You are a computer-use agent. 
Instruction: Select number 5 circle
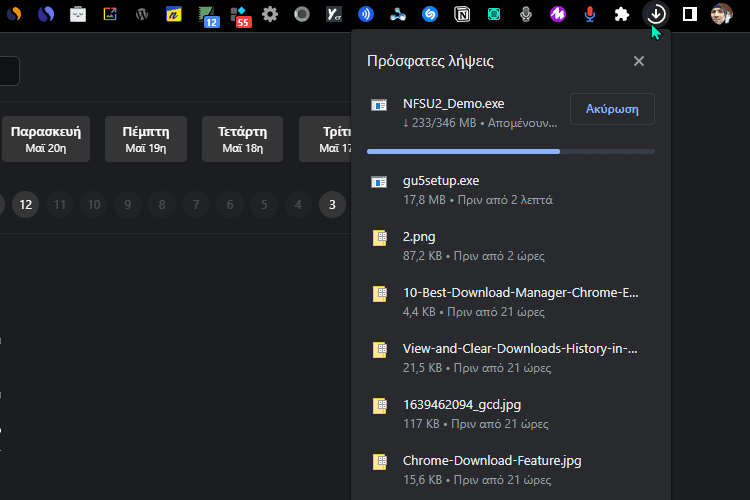264,205
